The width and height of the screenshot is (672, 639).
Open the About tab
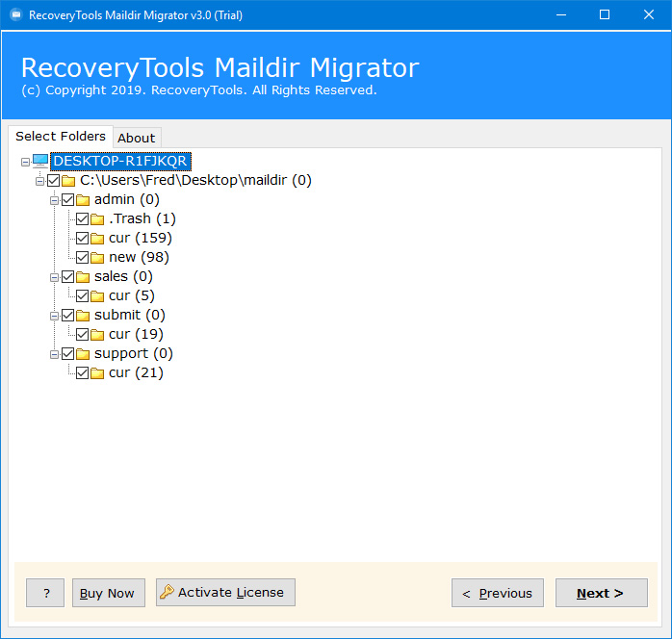(x=137, y=138)
